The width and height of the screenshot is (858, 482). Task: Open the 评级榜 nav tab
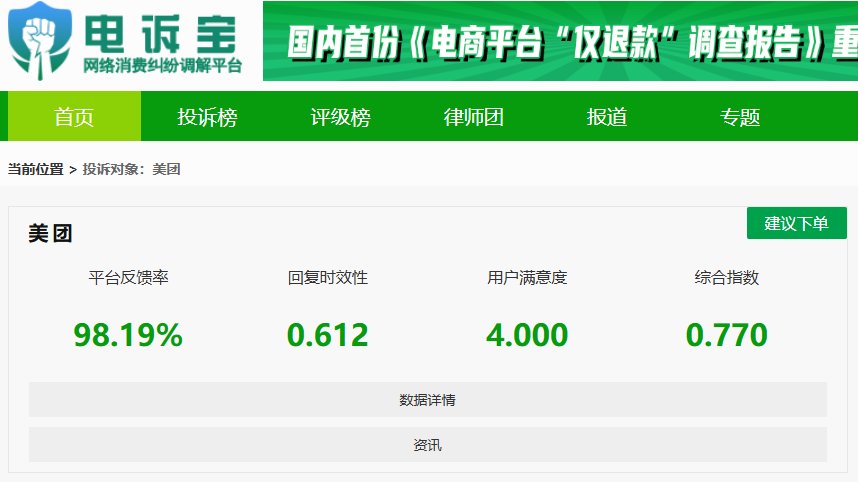(340, 117)
